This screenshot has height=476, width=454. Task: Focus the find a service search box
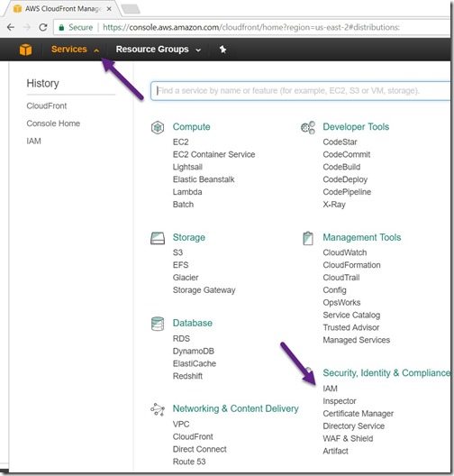coord(300,91)
